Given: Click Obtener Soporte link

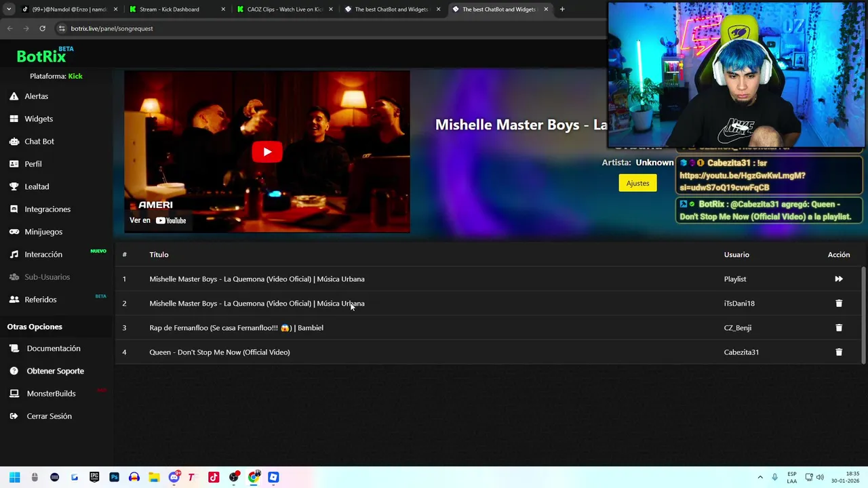Looking at the screenshot, I should [56, 371].
